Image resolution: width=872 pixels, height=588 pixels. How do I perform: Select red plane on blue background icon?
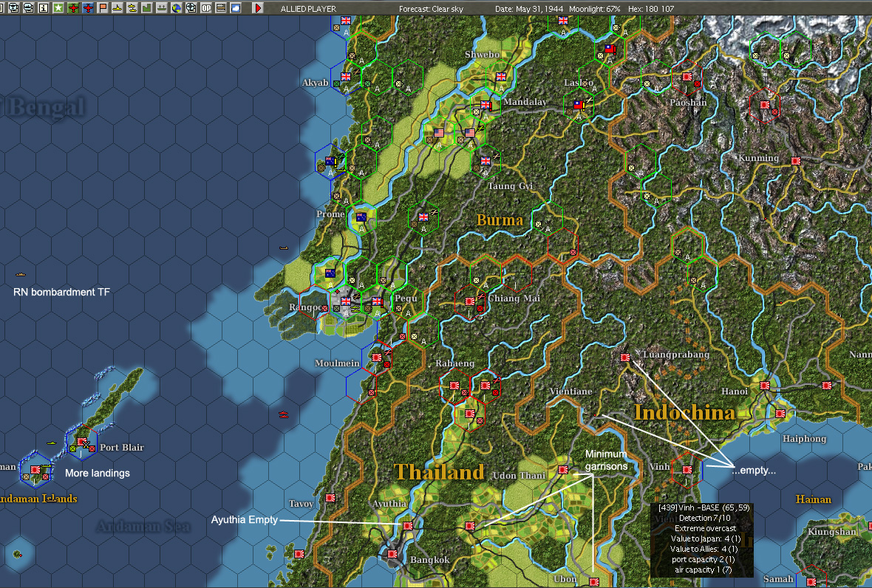click(88, 8)
